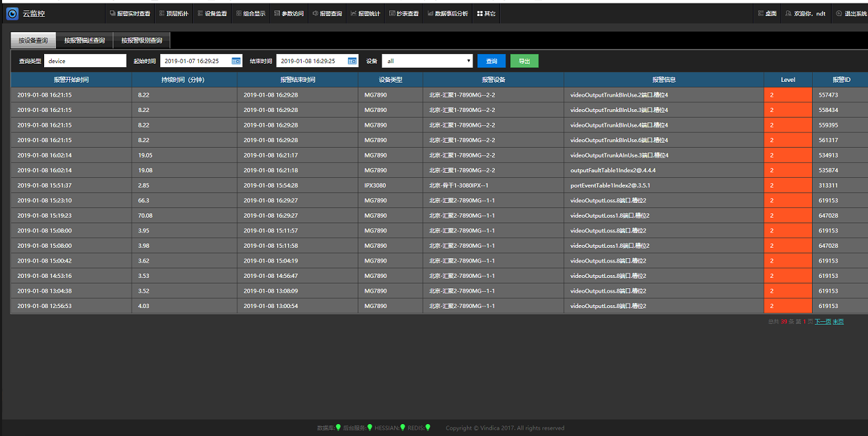
Task: Click the 查询类型 input field containing device
Action: tap(85, 61)
